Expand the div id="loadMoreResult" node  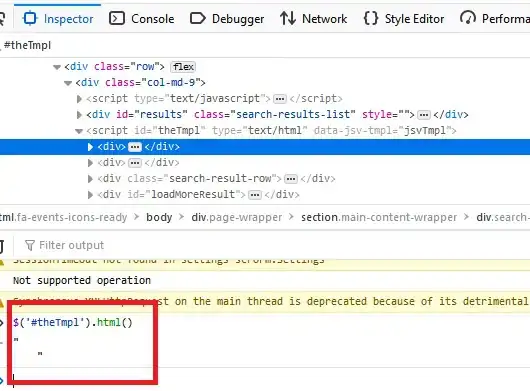[x=90, y=195]
